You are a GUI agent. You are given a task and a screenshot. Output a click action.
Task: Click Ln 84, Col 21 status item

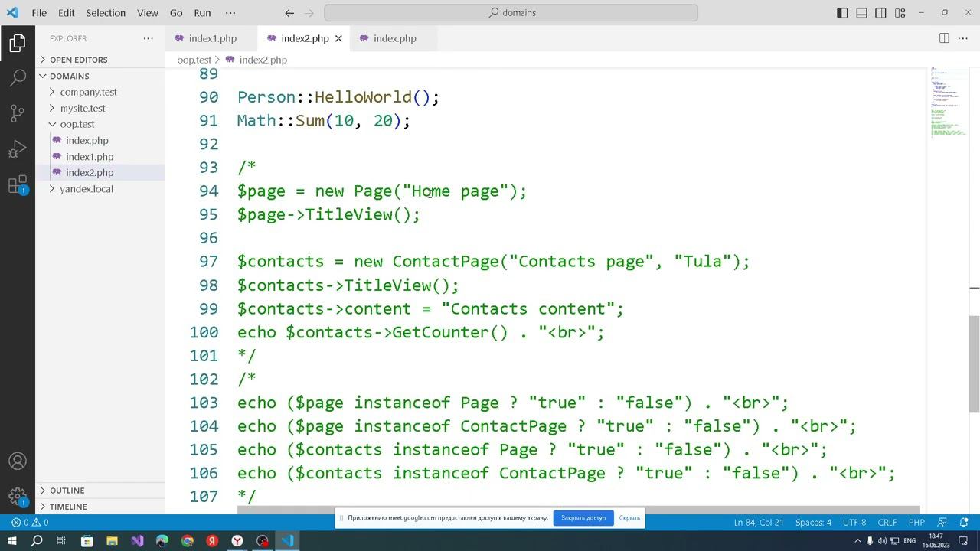click(x=759, y=523)
